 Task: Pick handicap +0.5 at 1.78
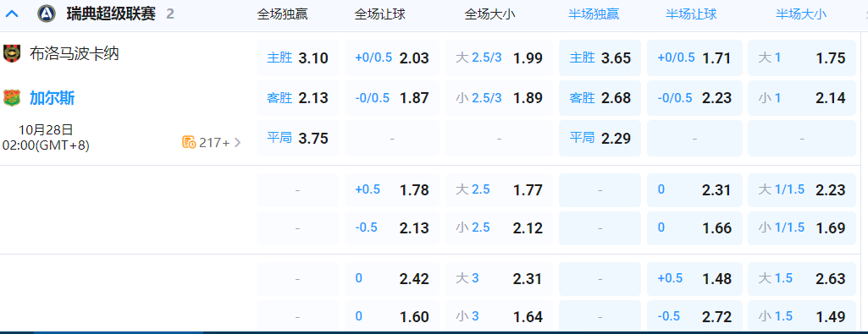click(x=392, y=190)
